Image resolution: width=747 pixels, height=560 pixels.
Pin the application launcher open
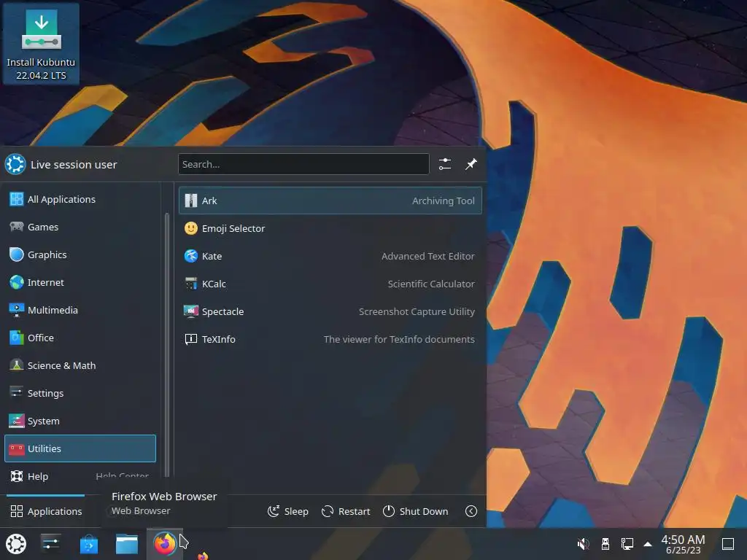(471, 164)
